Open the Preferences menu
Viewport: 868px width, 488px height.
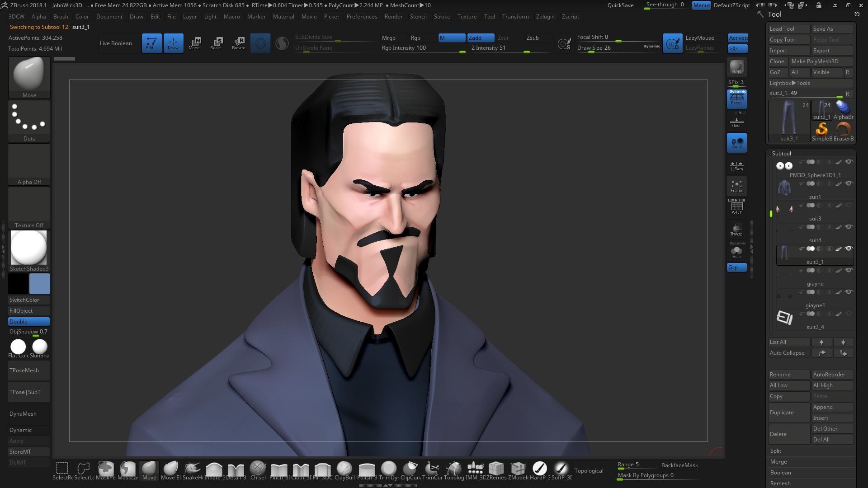point(362,17)
